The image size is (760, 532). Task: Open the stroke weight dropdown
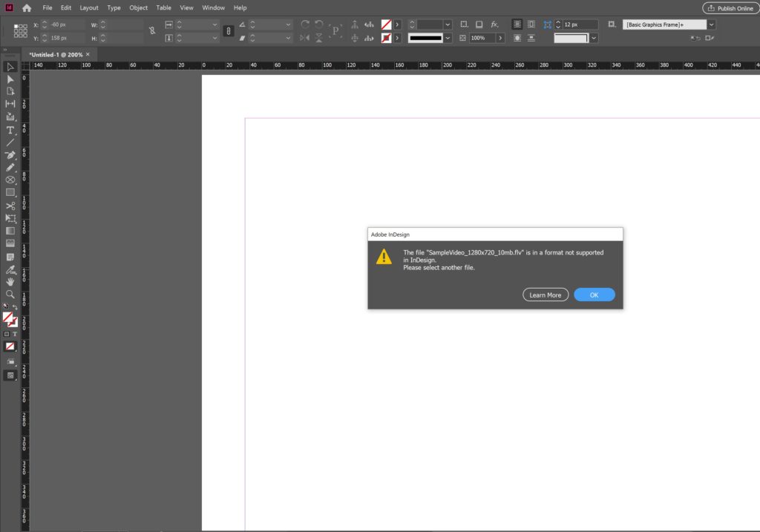[448, 24]
